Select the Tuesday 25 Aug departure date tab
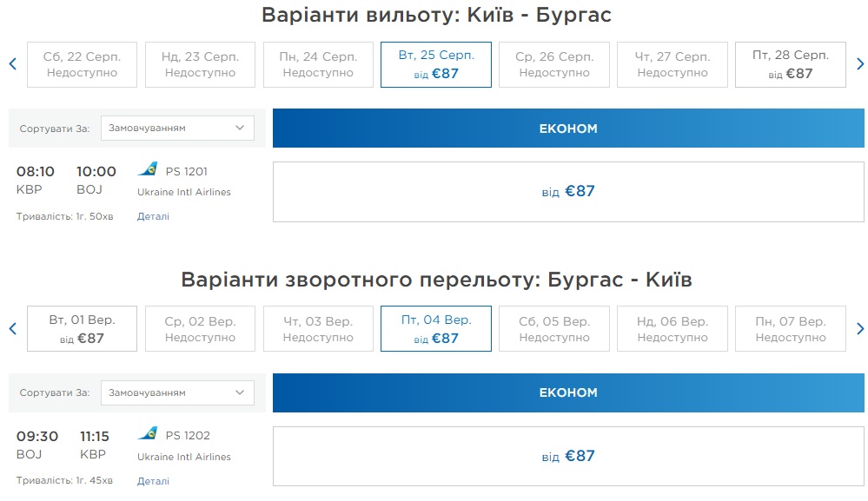The width and height of the screenshot is (868, 501). (436, 64)
